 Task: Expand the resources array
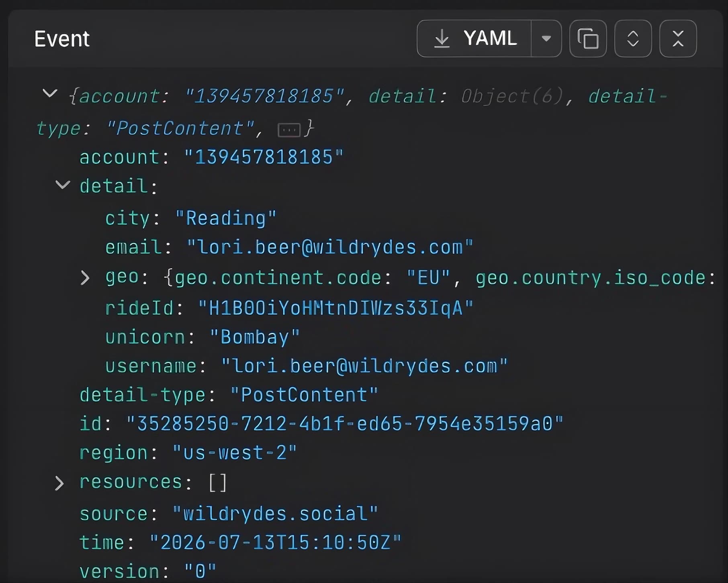59,483
